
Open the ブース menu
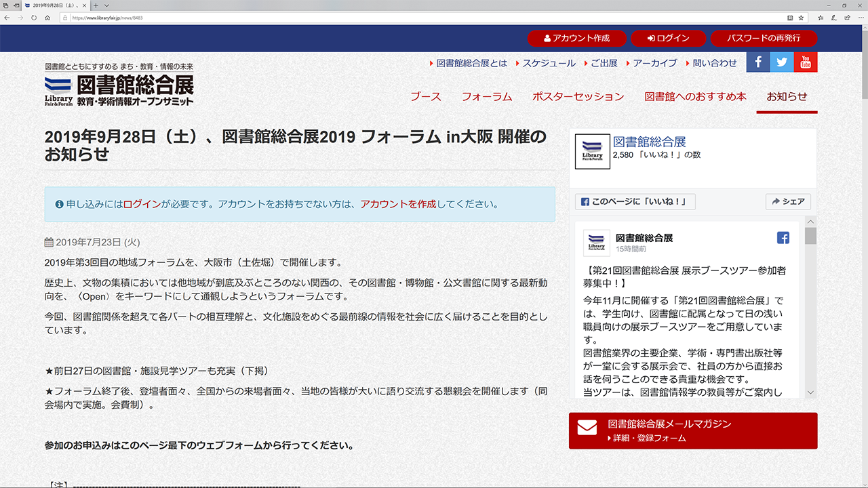426,97
